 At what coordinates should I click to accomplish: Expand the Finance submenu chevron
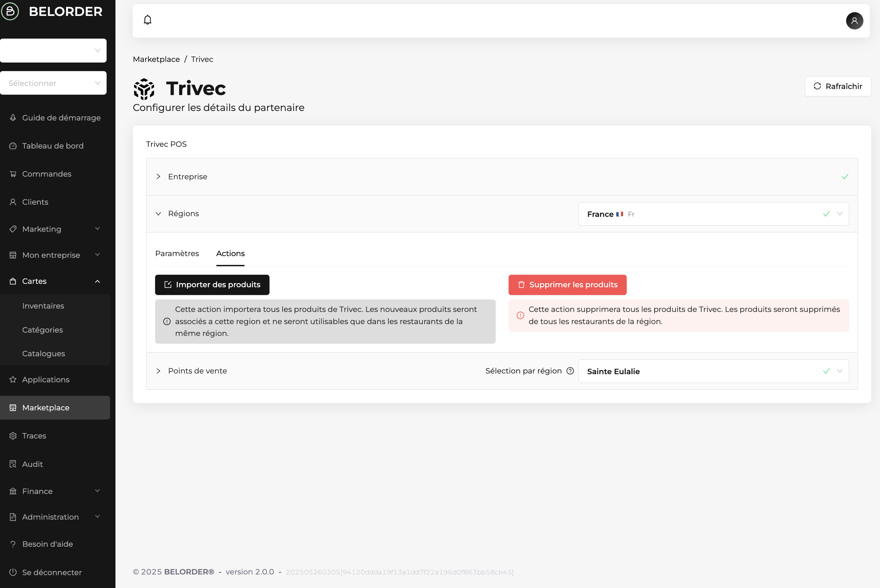[x=98, y=491]
